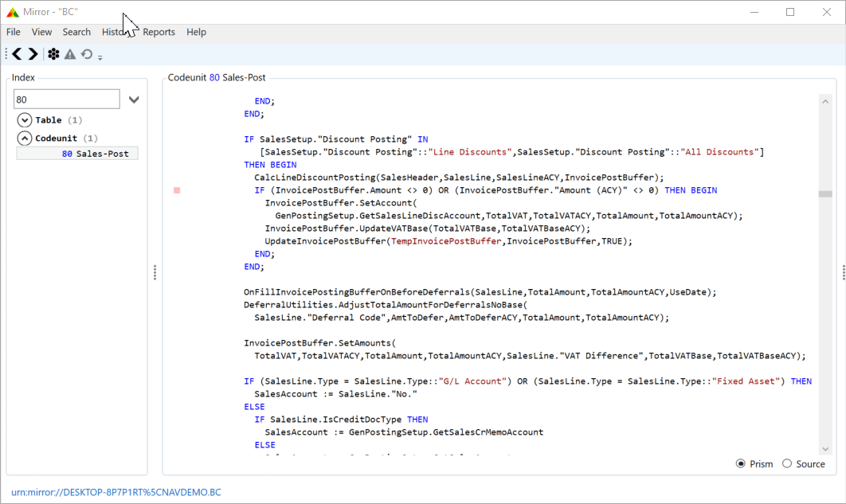Click the Mirror app logo in title bar
This screenshot has width=846, height=504.
pos(13,12)
